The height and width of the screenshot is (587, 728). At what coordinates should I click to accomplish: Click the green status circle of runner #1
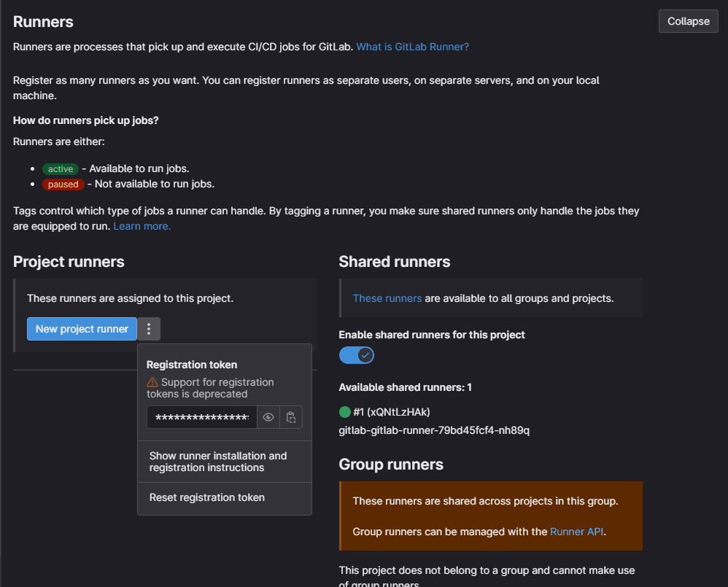344,411
